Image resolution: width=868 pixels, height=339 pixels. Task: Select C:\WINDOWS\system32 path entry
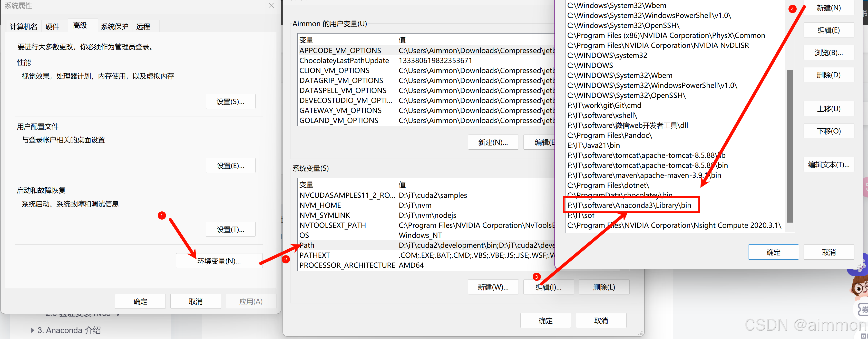pyautogui.click(x=676, y=56)
